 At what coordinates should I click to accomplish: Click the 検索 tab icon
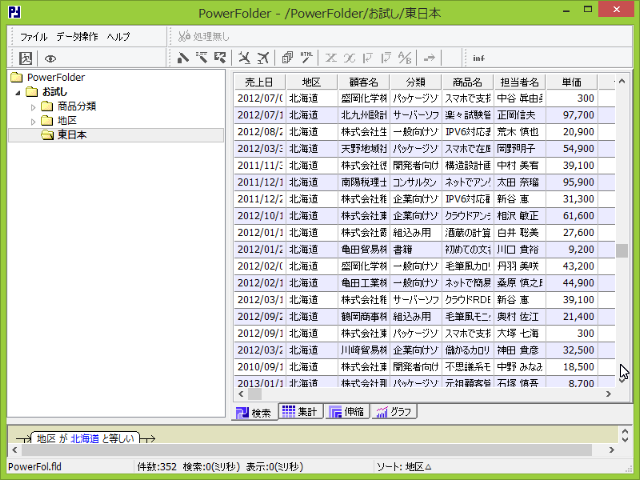(242, 413)
